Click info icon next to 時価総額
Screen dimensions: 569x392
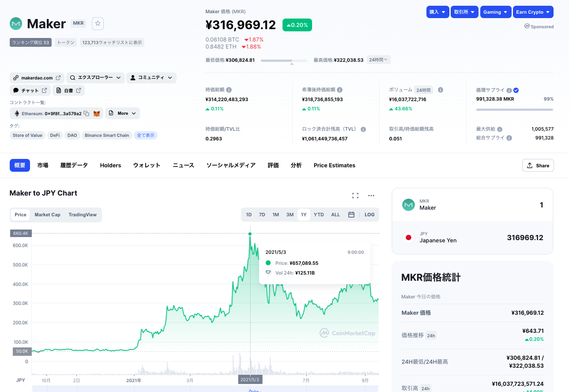[229, 90]
